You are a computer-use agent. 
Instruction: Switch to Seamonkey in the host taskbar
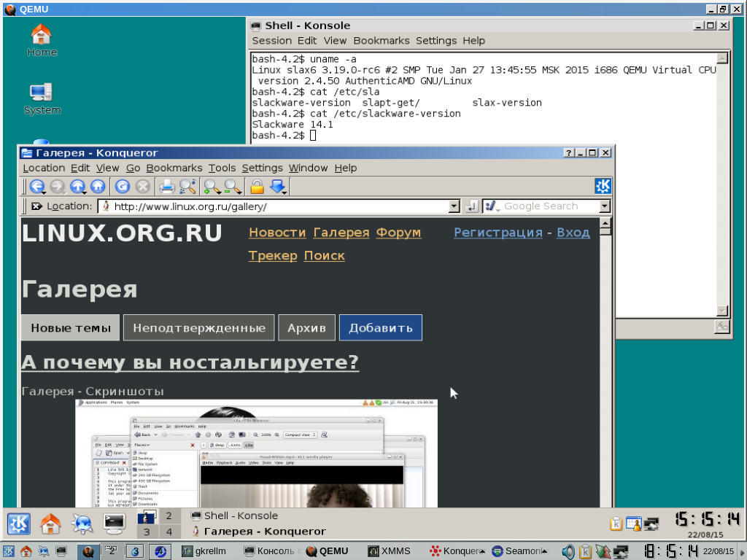pyautogui.click(x=519, y=551)
